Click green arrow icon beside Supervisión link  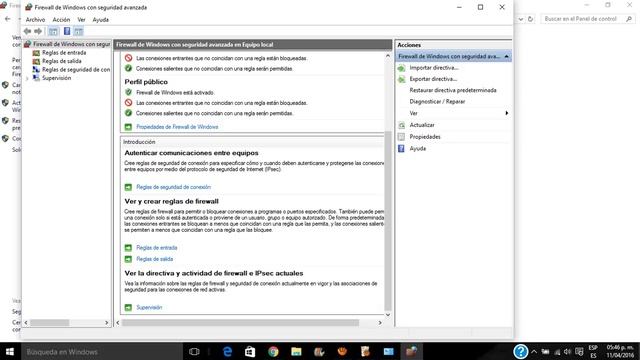tap(128, 307)
